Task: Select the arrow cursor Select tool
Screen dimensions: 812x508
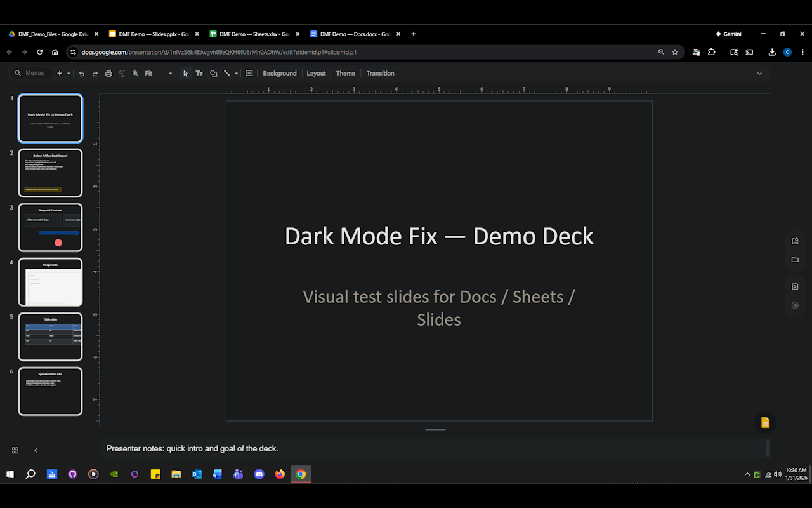Action: coord(186,74)
